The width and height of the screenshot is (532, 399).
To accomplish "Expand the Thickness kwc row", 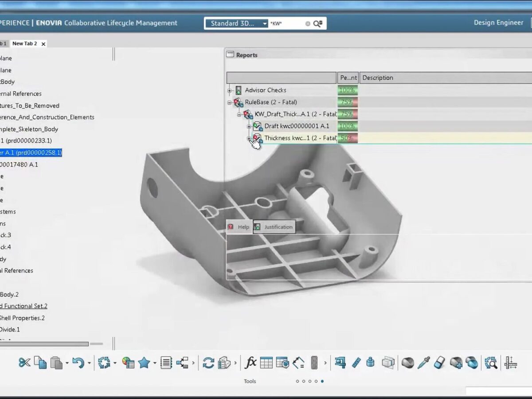I will click(249, 138).
